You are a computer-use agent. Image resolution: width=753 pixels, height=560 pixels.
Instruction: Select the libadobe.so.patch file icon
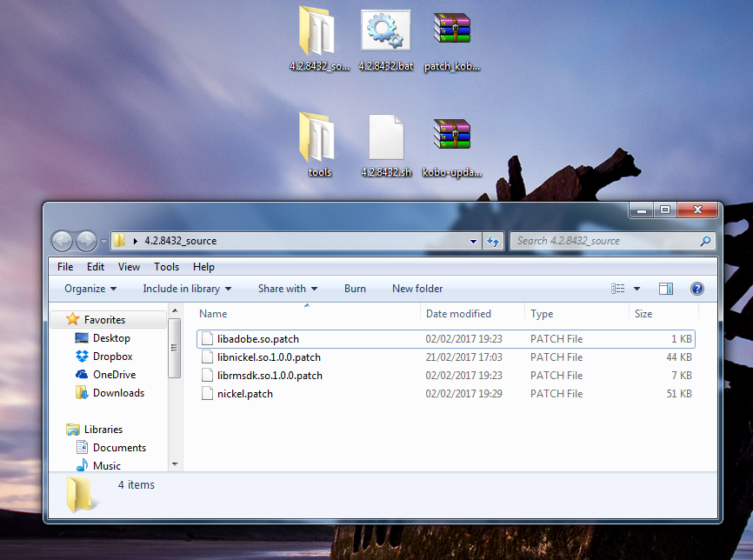[208, 338]
